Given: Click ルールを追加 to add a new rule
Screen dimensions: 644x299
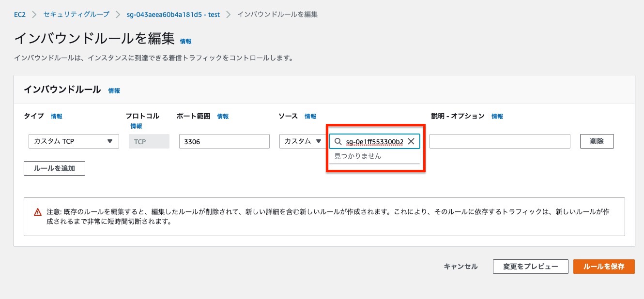Looking at the screenshot, I should tap(54, 168).
